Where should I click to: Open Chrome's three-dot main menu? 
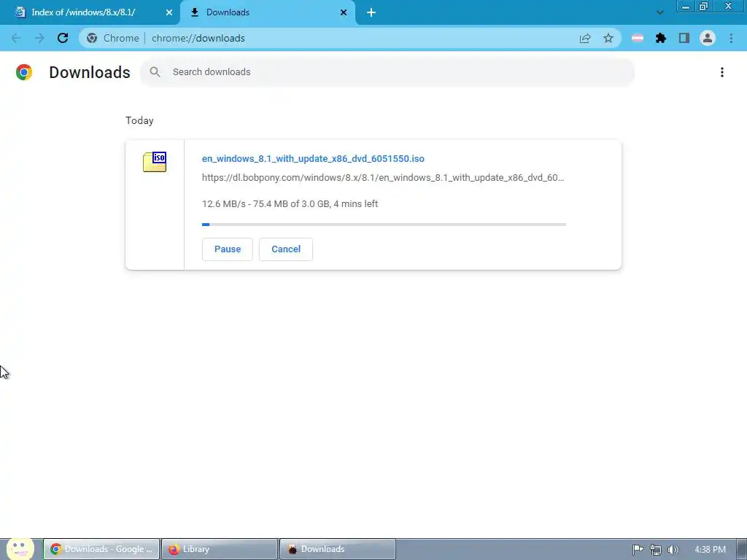click(731, 38)
